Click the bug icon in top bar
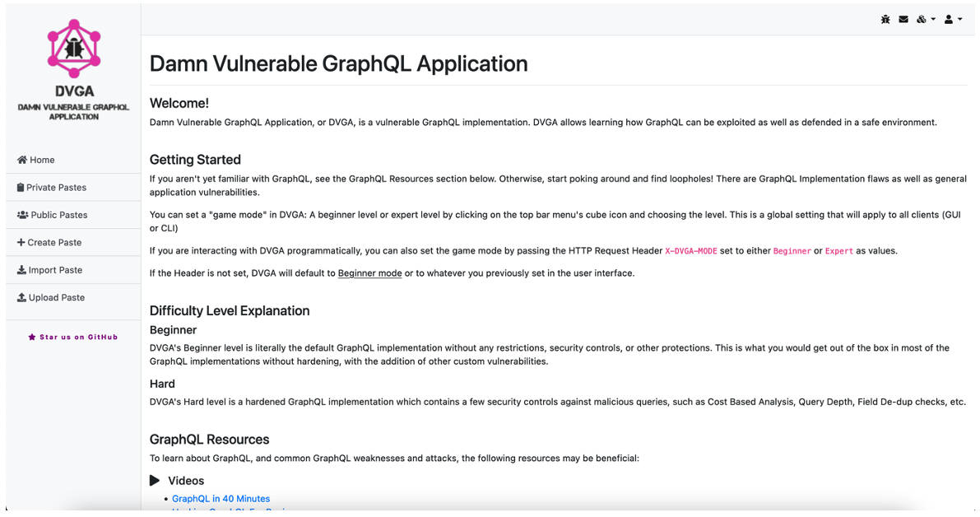Image resolution: width=980 pixels, height=517 pixels. click(x=885, y=19)
